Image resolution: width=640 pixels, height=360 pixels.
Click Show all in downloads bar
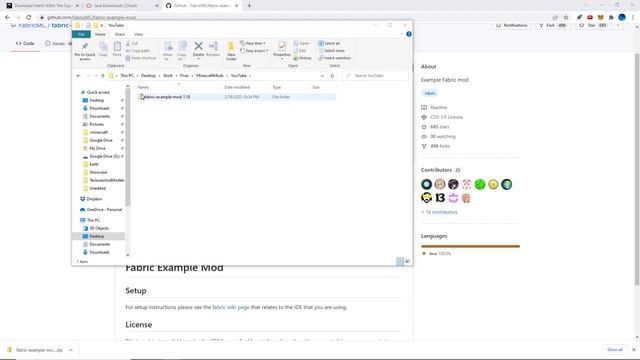point(615,350)
